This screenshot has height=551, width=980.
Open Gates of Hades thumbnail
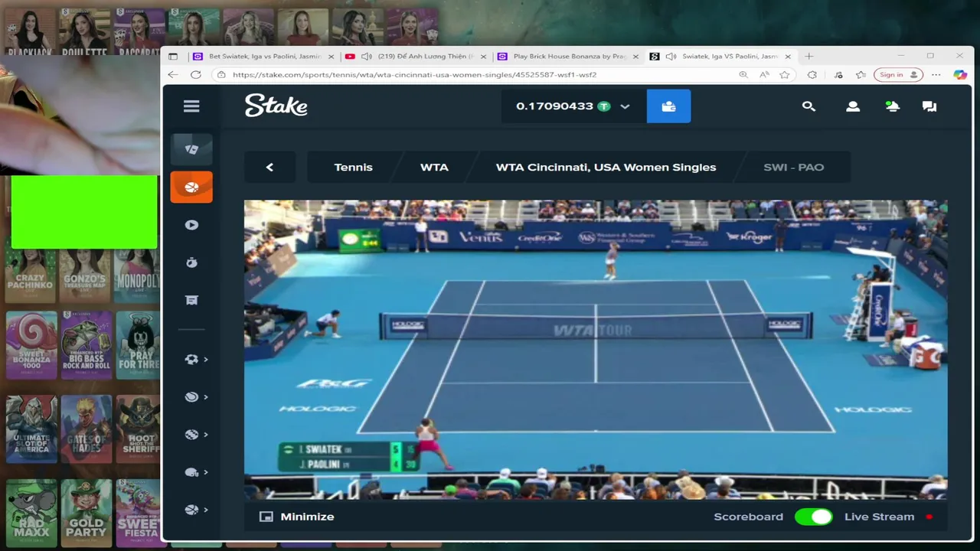pos(87,429)
